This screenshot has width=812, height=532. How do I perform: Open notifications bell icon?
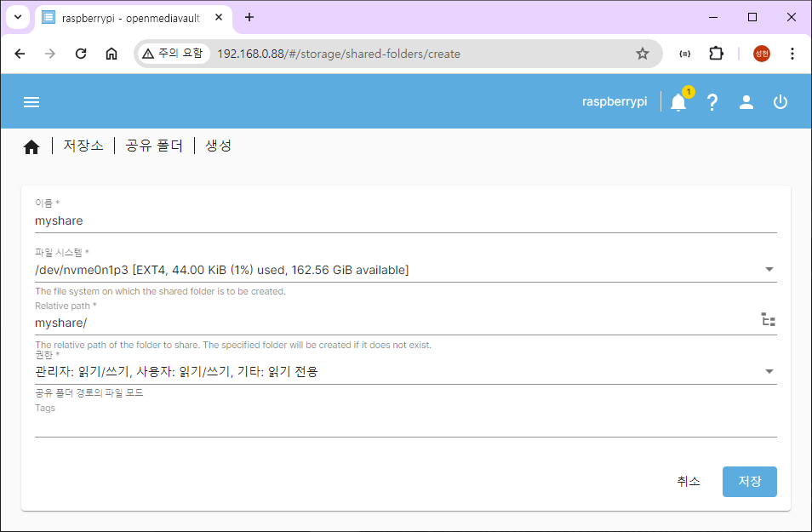tap(678, 102)
